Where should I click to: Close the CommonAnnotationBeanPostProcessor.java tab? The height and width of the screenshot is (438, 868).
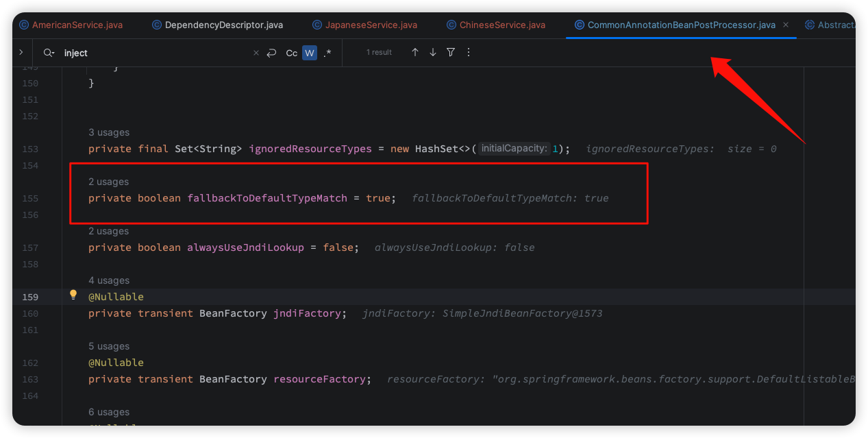786,25
